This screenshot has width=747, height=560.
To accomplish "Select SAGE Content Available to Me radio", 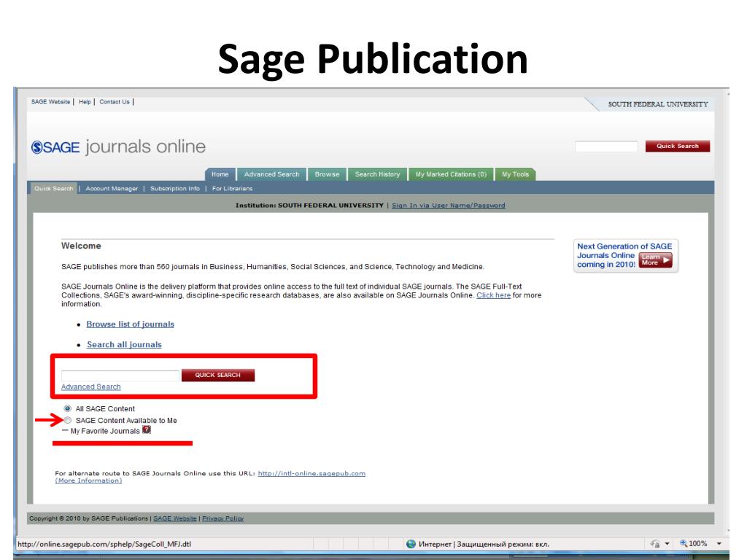I will 68,420.
